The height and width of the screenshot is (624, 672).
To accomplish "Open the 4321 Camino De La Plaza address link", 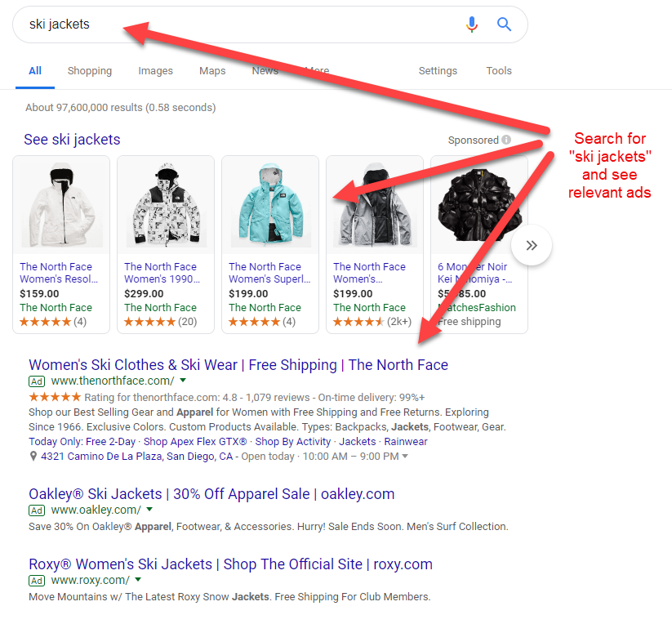I will click(136, 456).
